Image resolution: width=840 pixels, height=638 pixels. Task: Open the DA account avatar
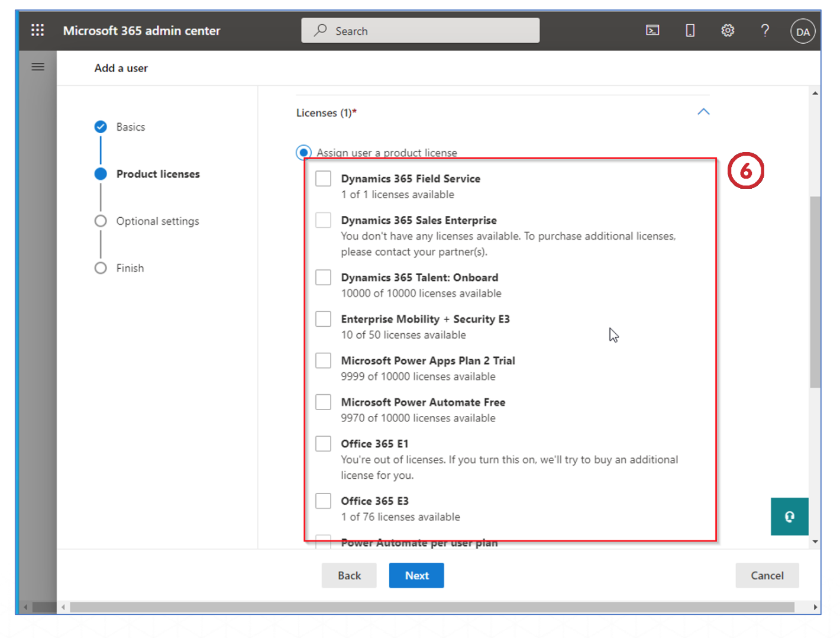[x=802, y=31]
